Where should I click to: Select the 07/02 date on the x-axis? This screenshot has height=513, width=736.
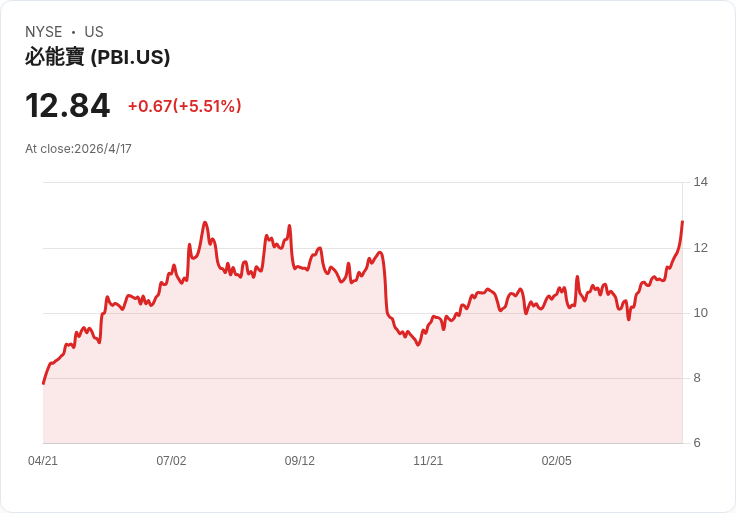(x=171, y=461)
